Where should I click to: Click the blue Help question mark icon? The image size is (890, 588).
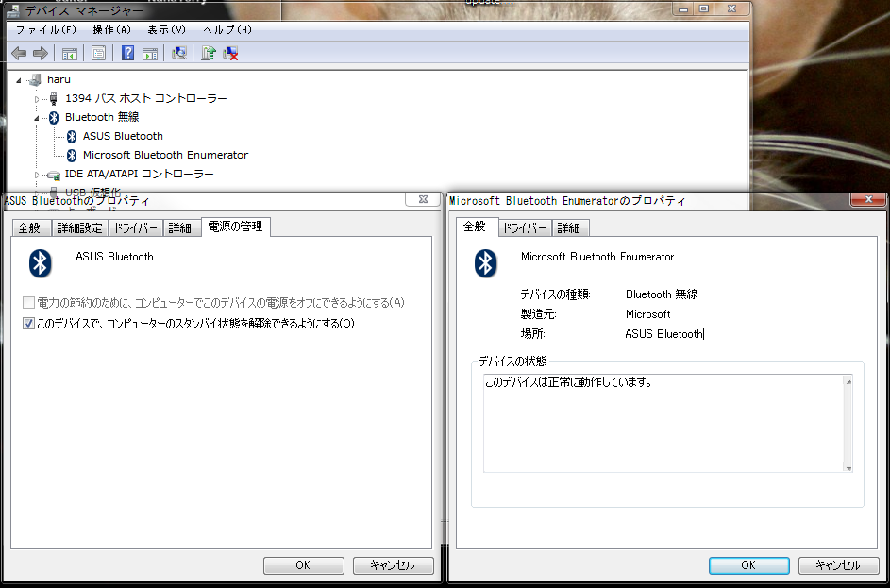tap(127, 54)
